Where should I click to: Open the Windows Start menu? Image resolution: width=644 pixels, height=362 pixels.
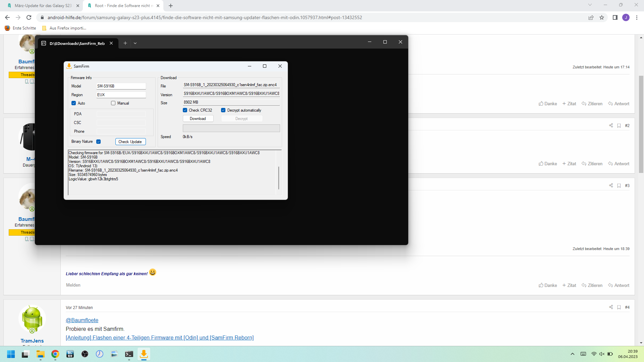click(11, 354)
